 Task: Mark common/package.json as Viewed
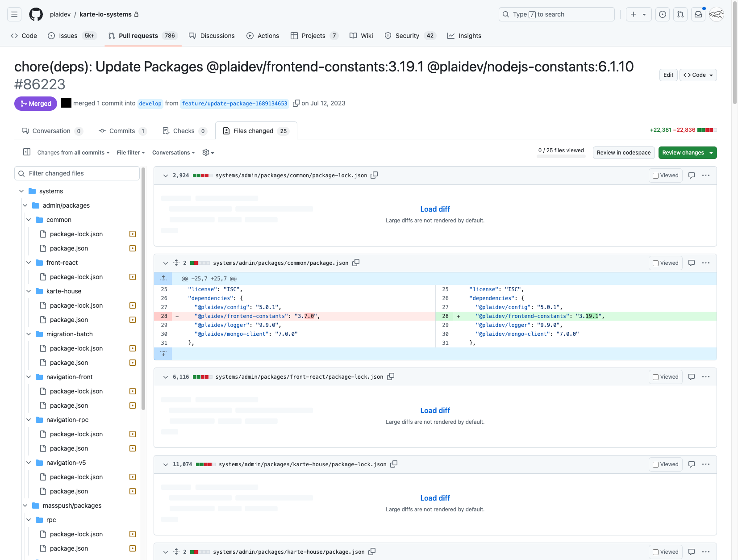coord(655,263)
